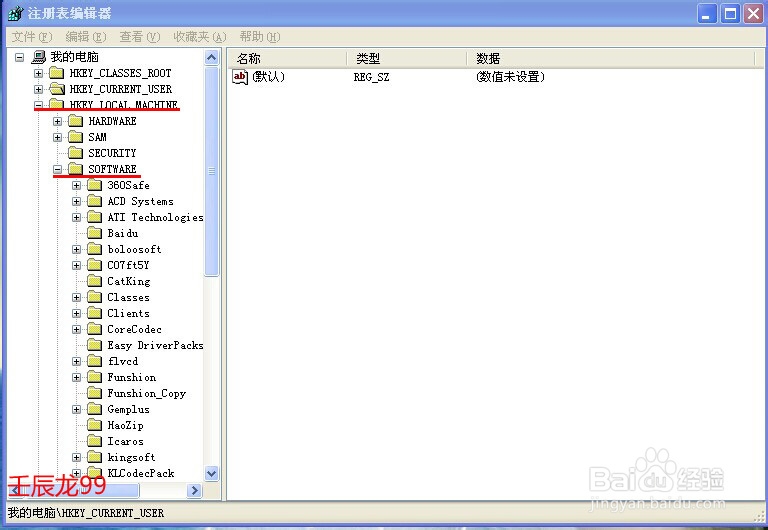Select the Clients key label

(x=128, y=313)
